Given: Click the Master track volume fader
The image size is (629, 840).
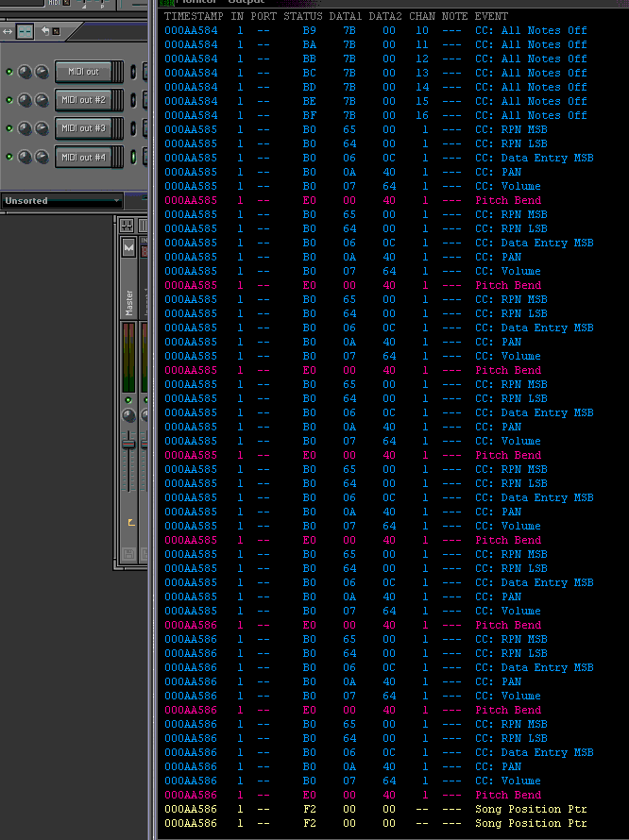Looking at the screenshot, I should [x=128, y=444].
